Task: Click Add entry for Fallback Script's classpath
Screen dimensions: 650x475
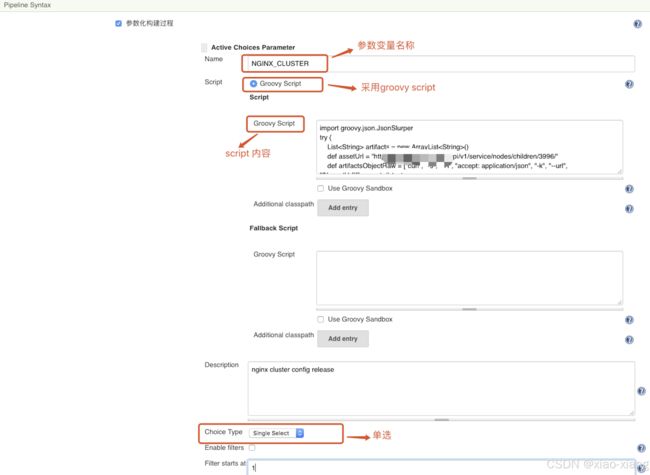Action: click(343, 339)
